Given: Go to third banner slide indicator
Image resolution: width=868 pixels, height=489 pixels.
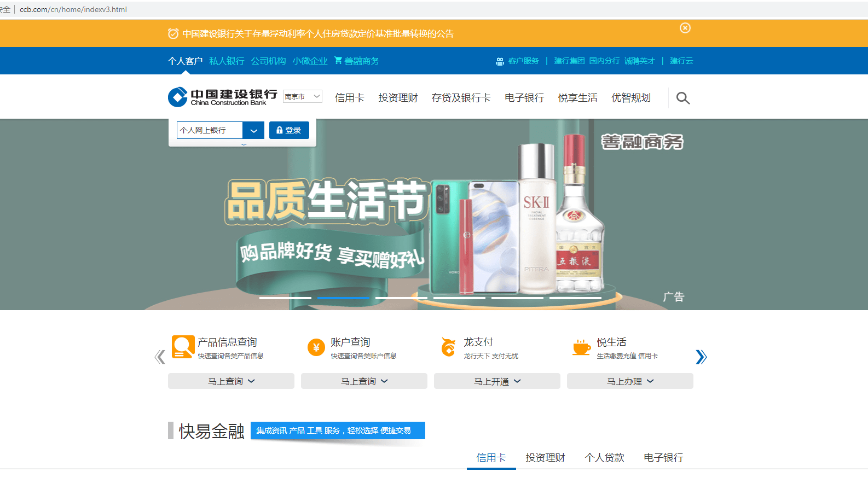Looking at the screenshot, I should tap(401, 298).
